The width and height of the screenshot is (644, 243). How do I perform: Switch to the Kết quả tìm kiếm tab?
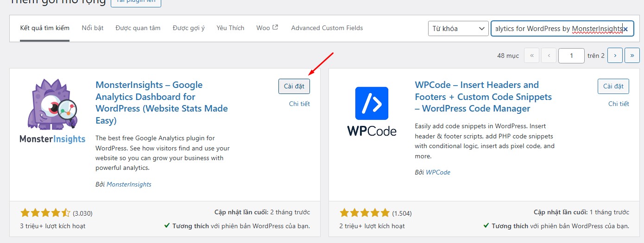coord(45,28)
